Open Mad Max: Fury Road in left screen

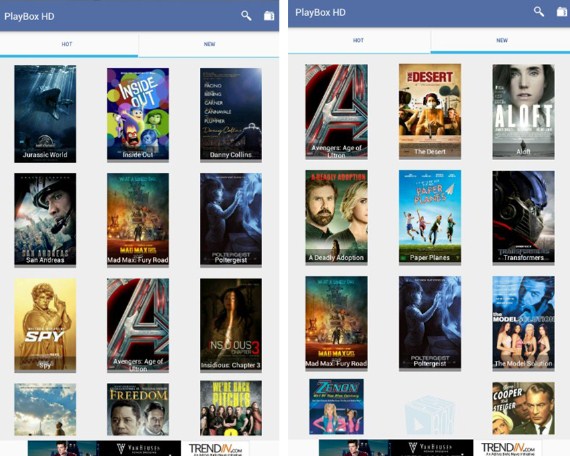click(138, 219)
